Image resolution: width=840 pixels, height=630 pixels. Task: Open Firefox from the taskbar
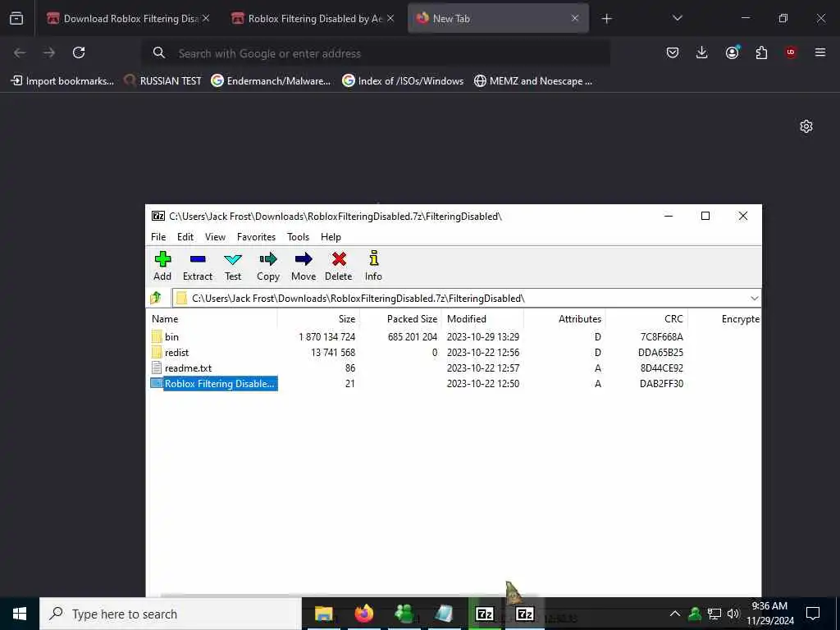point(363,614)
